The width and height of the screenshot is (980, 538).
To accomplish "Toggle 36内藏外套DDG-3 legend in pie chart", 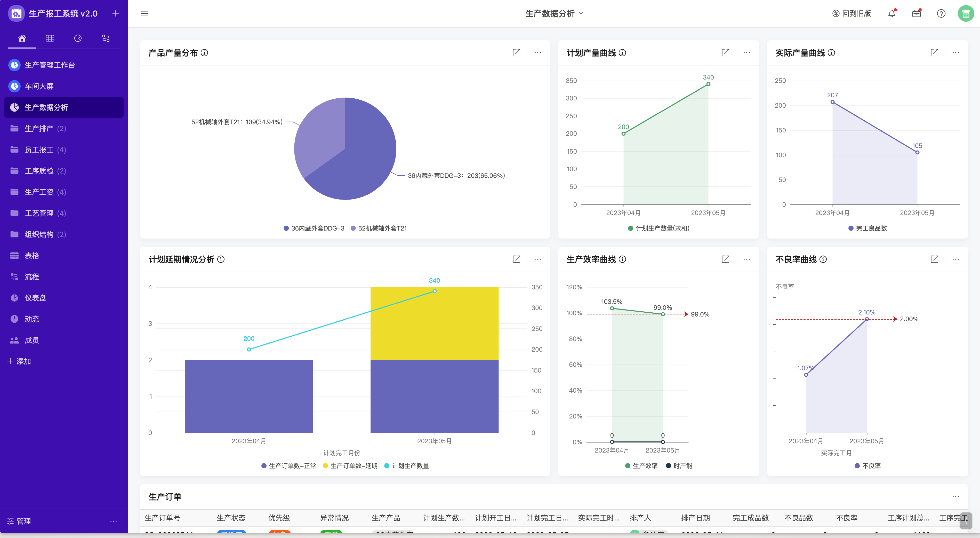I will tap(314, 228).
